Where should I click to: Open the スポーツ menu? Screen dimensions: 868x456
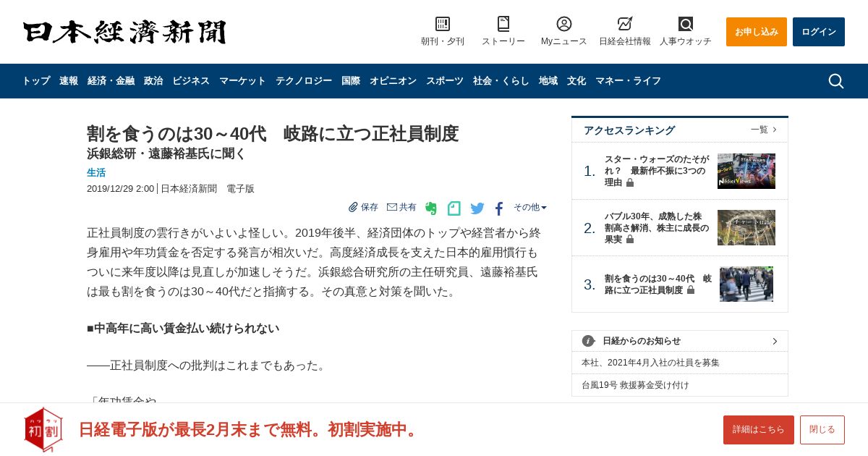tap(445, 81)
